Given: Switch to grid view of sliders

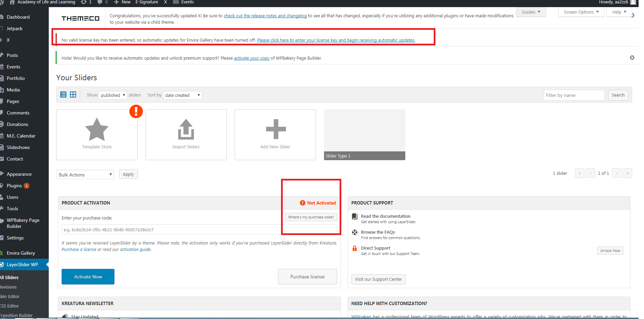Looking at the screenshot, I should 73,95.
